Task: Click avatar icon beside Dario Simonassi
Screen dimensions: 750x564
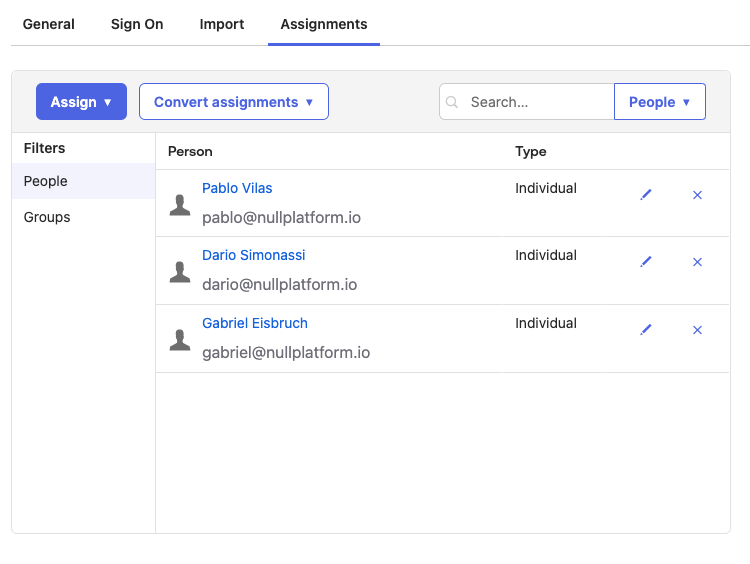Action: 180,272
